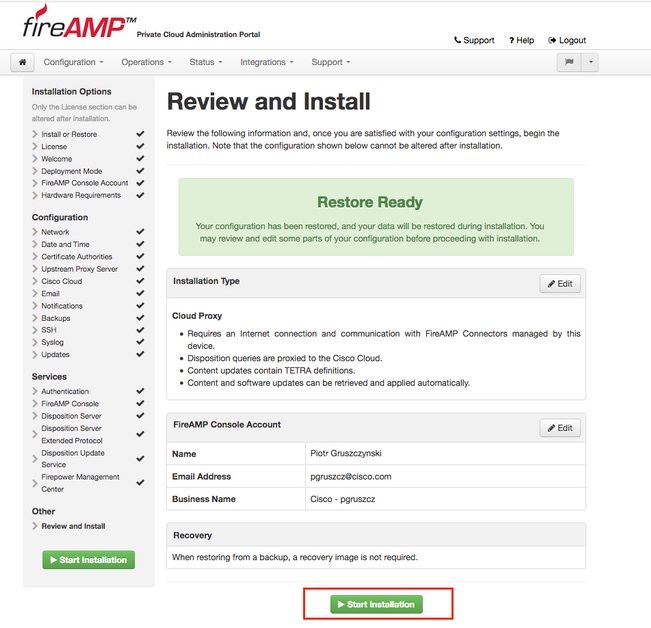Screen dimensions: 651x628
Task: Open the Deployment Mode sidebar item
Action: pos(71,171)
